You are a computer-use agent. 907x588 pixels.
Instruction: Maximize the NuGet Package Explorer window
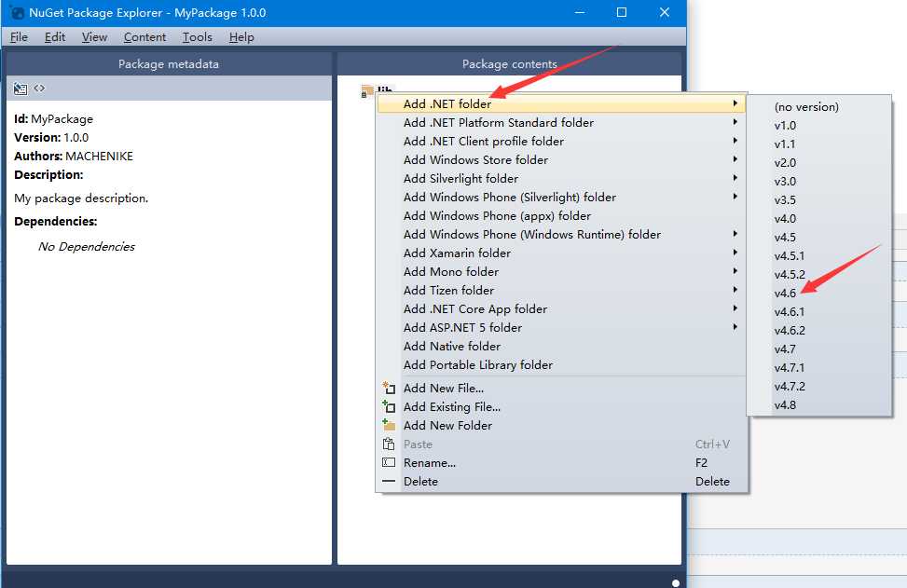pyautogui.click(x=622, y=12)
